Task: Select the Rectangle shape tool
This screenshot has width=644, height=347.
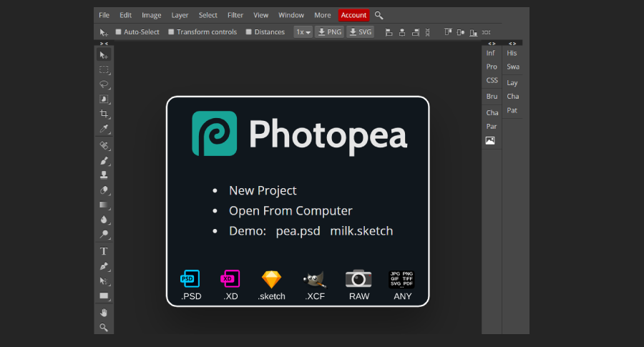Action: pyautogui.click(x=104, y=296)
